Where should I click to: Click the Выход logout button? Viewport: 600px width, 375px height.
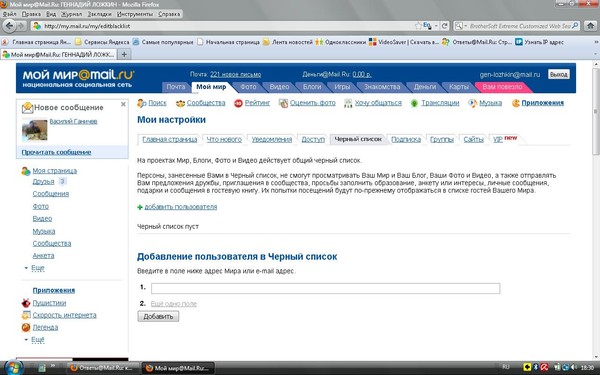pos(558,74)
